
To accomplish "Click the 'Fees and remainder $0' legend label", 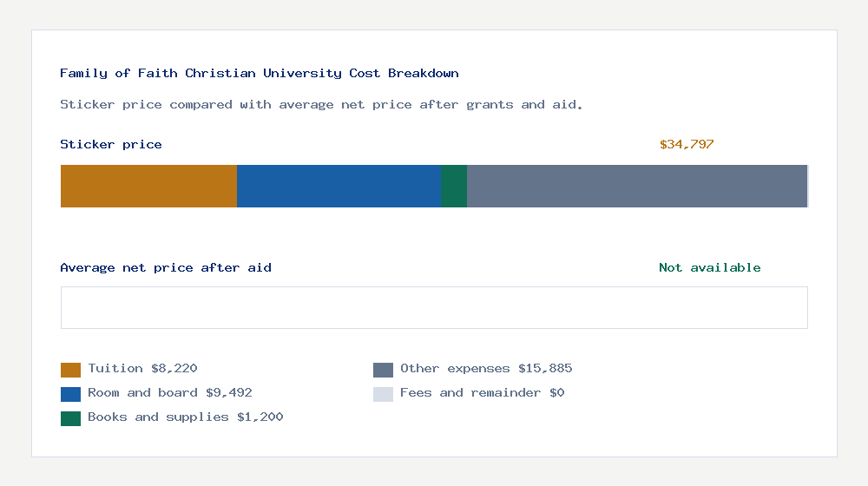I will [x=482, y=393].
